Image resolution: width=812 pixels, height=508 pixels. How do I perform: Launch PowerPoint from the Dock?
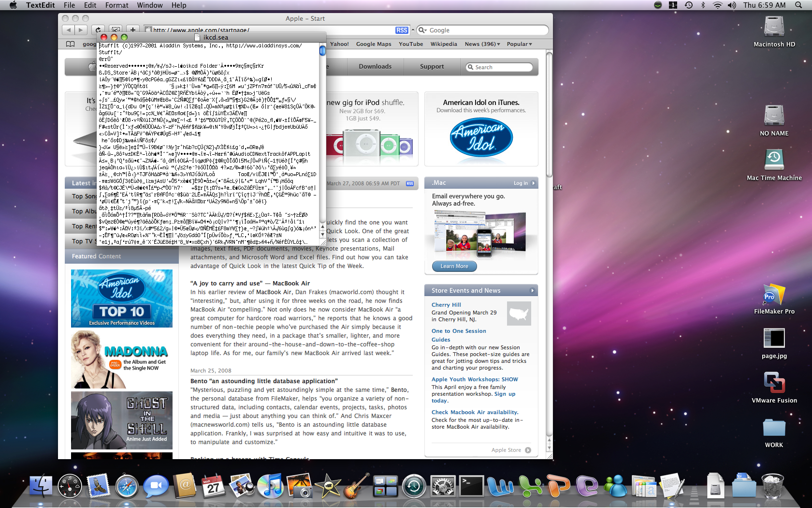coord(559,486)
